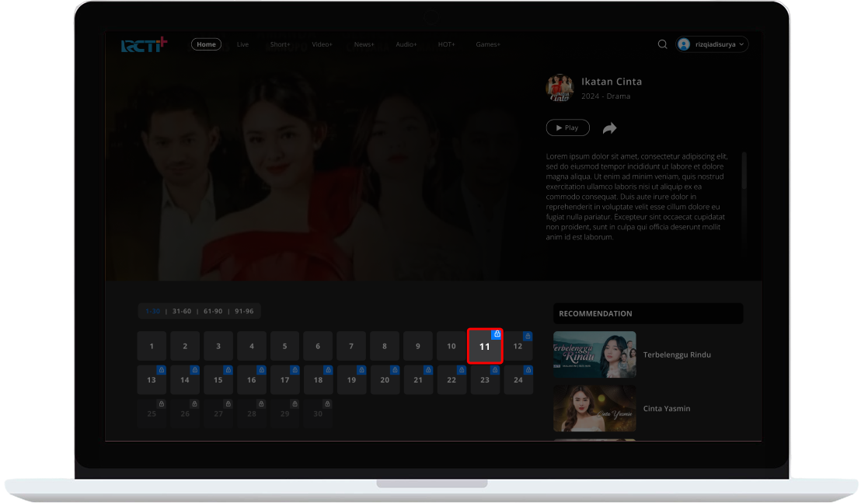Open the Terbelenggu Rindu recommendation thumbnail
The image size is (868, 503).
pyautogui.click(x=594, y=355)
